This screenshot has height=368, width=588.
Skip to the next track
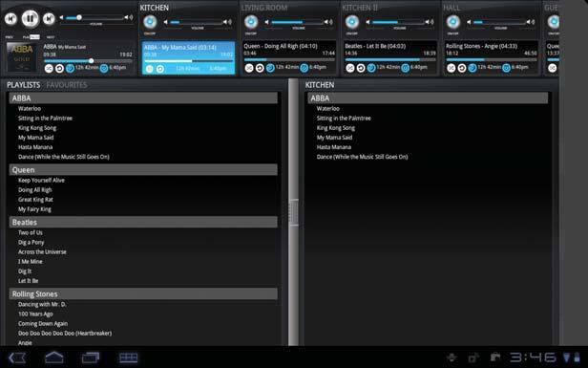(49, 18)
